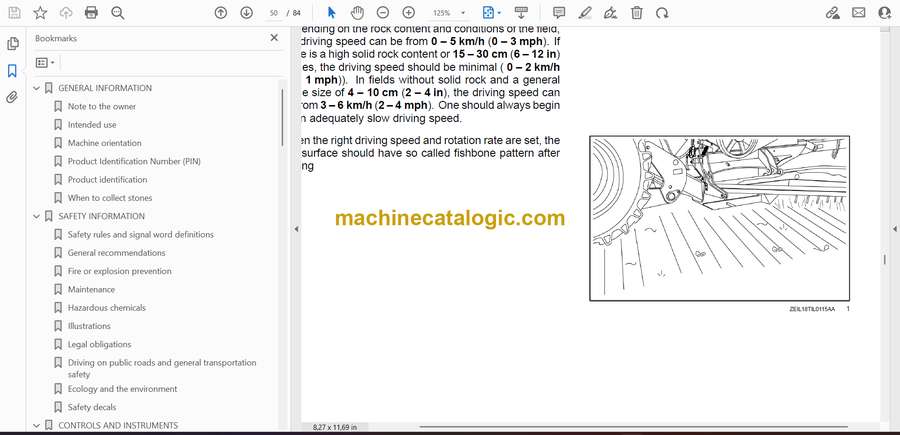Open the Find text magnifier tool
This screenshot has width=900, height=435.
click(x=118, y=13)
